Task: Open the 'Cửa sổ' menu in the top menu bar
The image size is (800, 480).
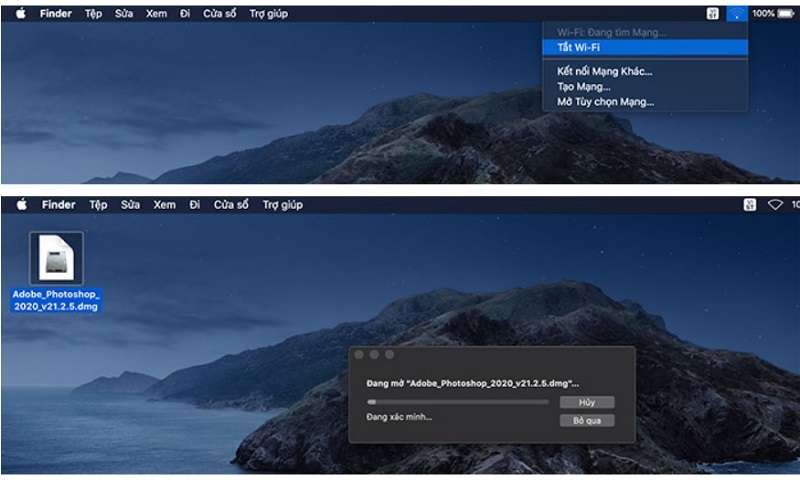Action: click(x=219, y=14)
